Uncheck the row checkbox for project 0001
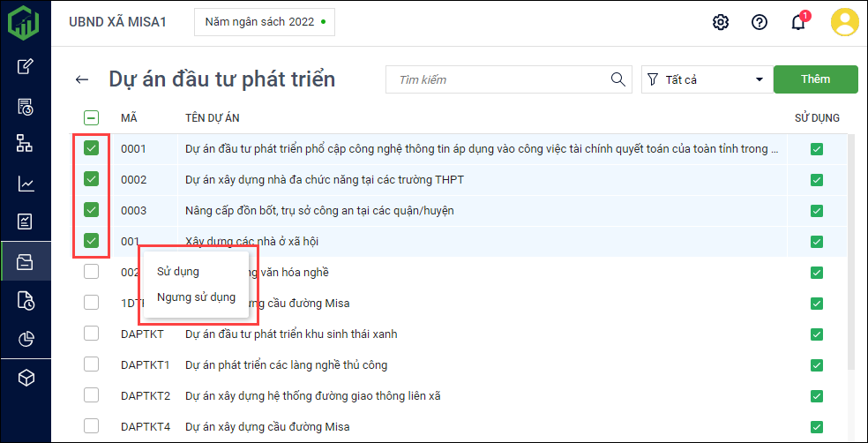This screenshot has height=443, width=868. pyautogui.click(x=91, y=148)
